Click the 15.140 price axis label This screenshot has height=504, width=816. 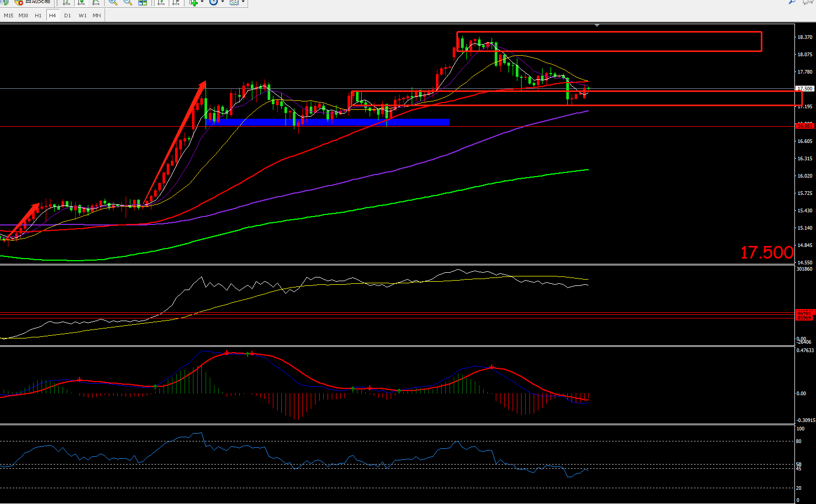[x=804, y=228]
